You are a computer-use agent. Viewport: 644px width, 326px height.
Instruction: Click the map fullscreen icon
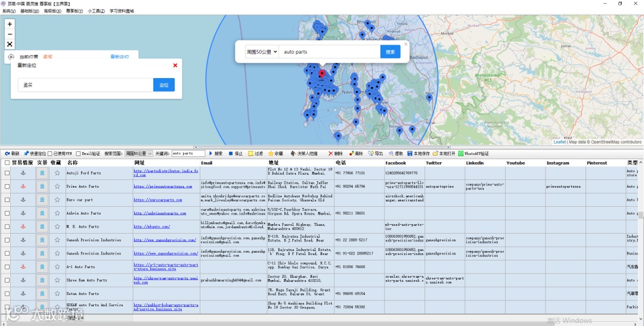tap(10, 44)
